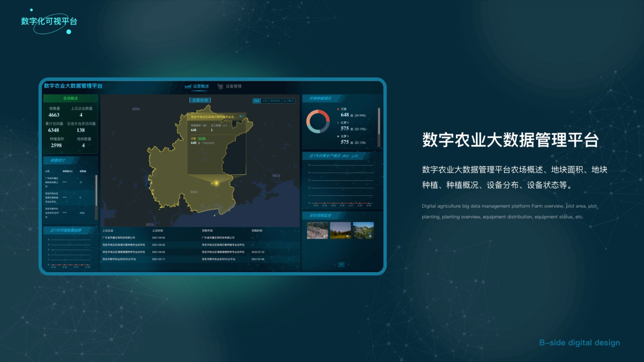Click the teal 白萝卜 legend dot
Viewport: 644px width, 362px height.
point(338,136)
